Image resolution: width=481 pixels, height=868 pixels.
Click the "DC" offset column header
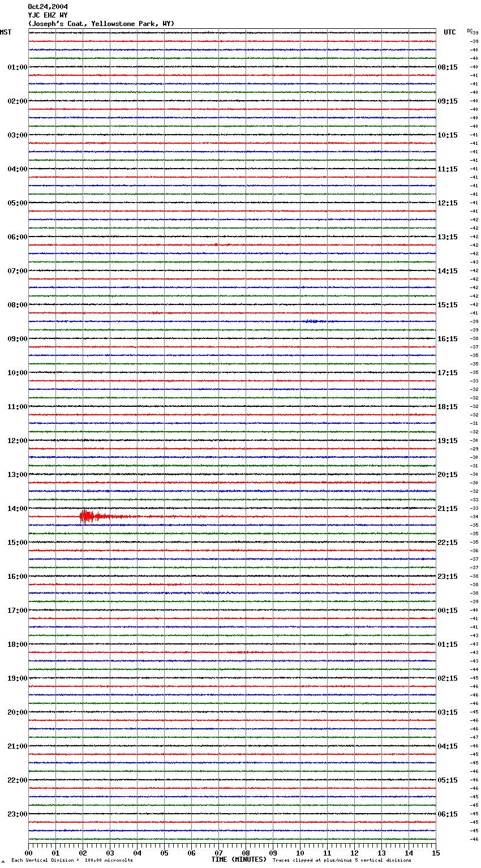(x=470, y=31)
